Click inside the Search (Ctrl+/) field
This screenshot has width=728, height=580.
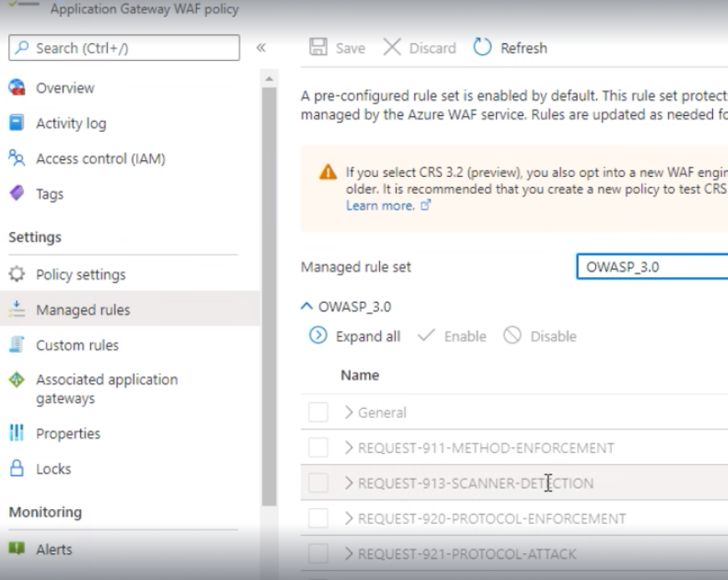(124, 48)
